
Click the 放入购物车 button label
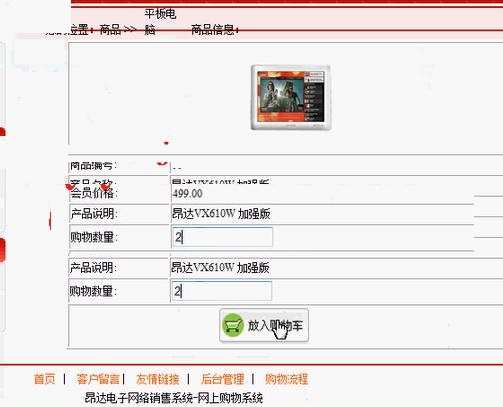(275, 326)
